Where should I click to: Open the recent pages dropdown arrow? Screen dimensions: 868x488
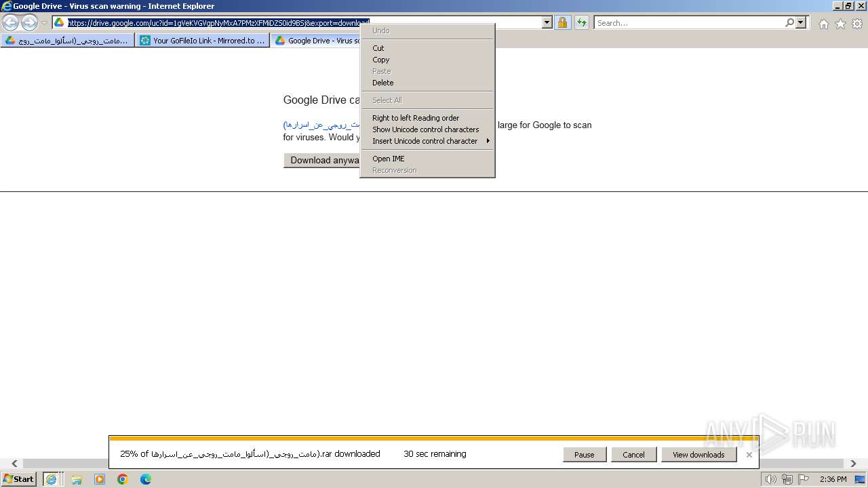(44, 23)
